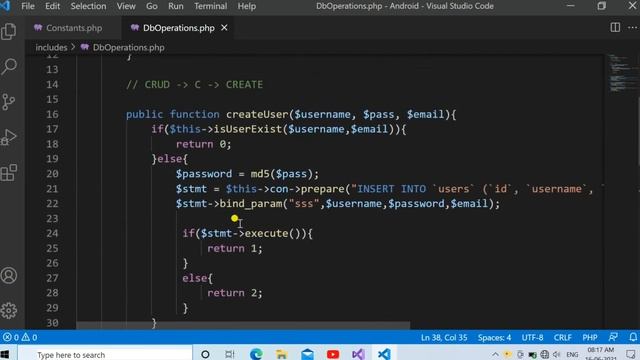Image resolution: width=640 pixels, height=360 pixels.
Task: Open purple Visual Studio from the taskbar
Action: pos(358,354)
